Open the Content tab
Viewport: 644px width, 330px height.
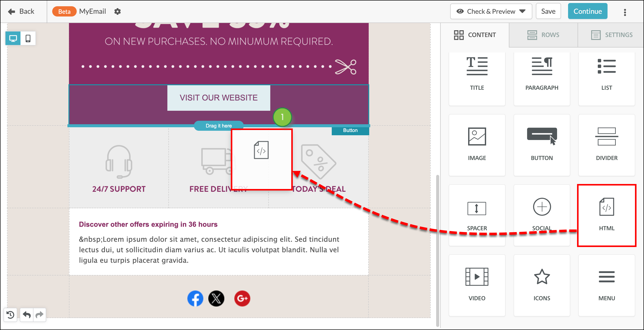click(475, 35)
